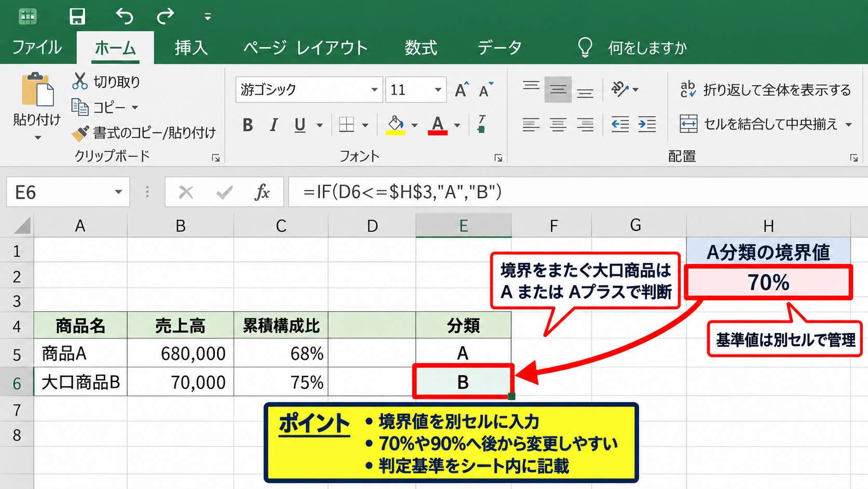Open the ページ レイアウト tab

pos(306,48)
